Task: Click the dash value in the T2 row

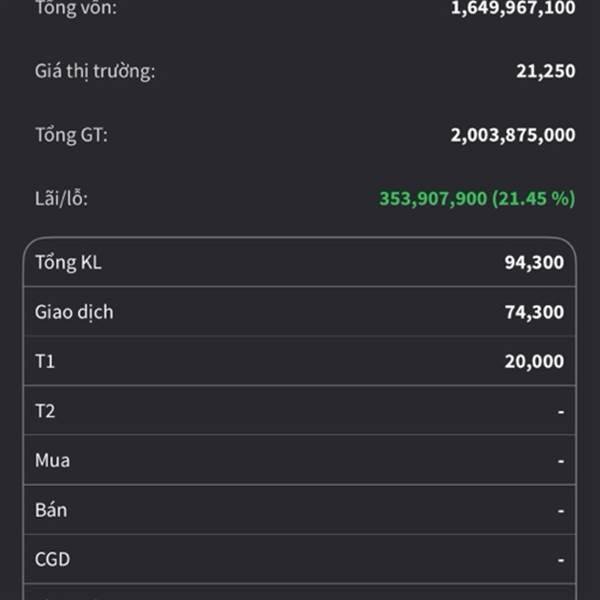Action: 560,411
